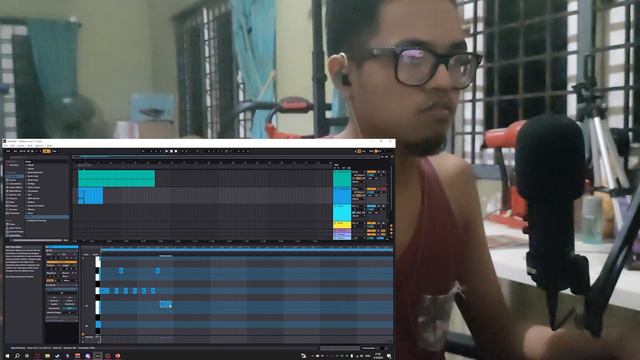Click the browser search field

(x=39, y=157)
